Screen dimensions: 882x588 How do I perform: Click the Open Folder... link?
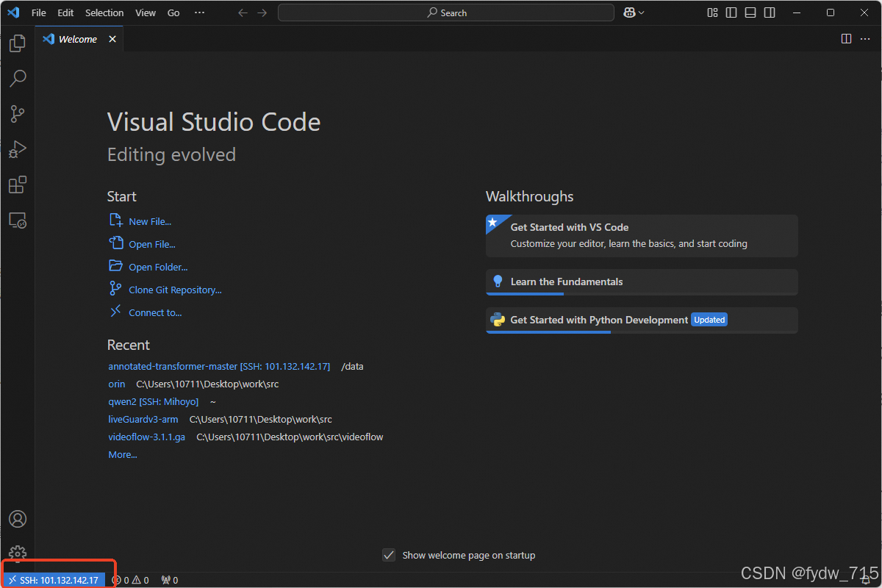158,267
